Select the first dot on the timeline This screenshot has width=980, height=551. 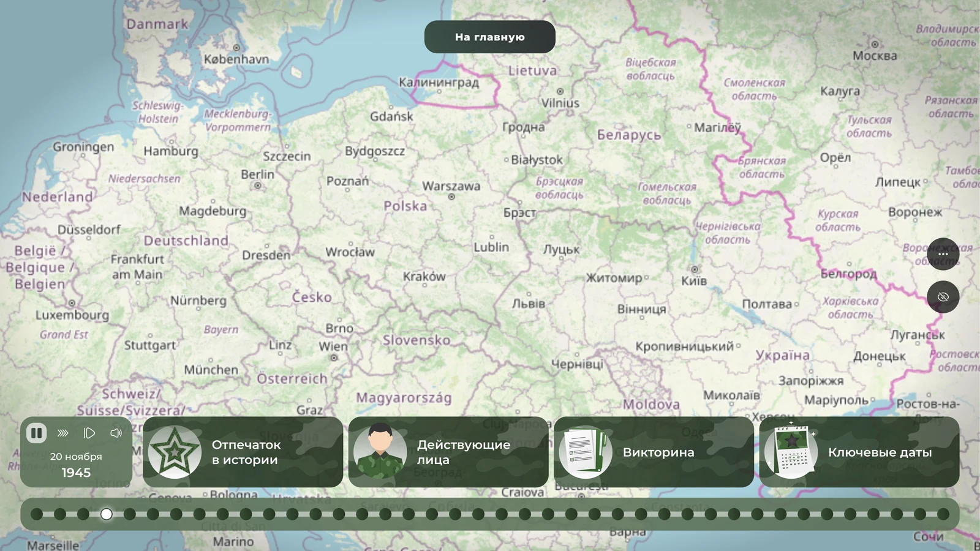point(37,514)
